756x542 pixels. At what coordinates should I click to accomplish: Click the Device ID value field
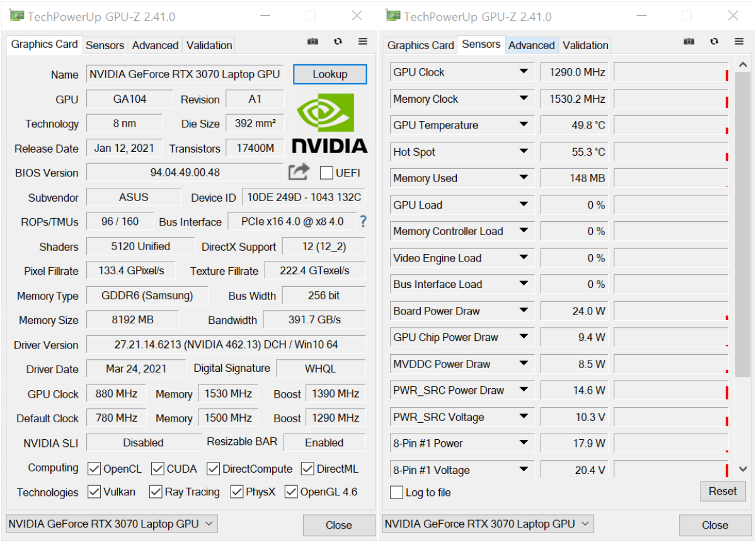pyautogui.click(x=304, y=197)
